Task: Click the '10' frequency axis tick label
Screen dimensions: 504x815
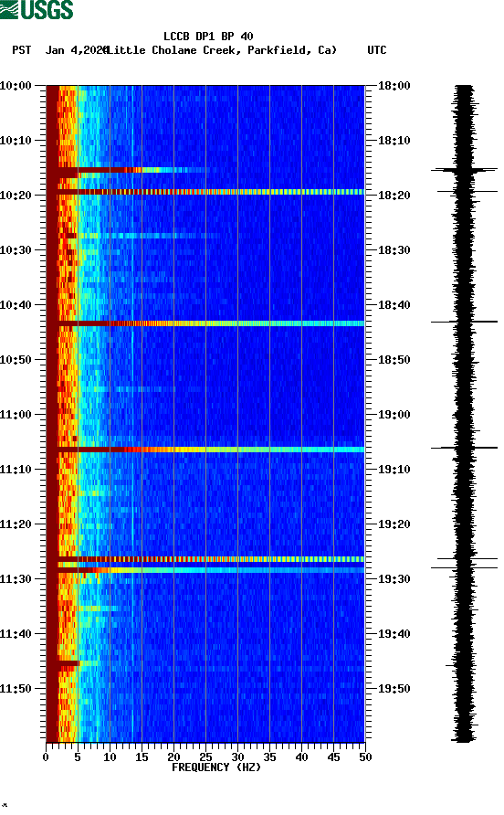Action: 110,757
